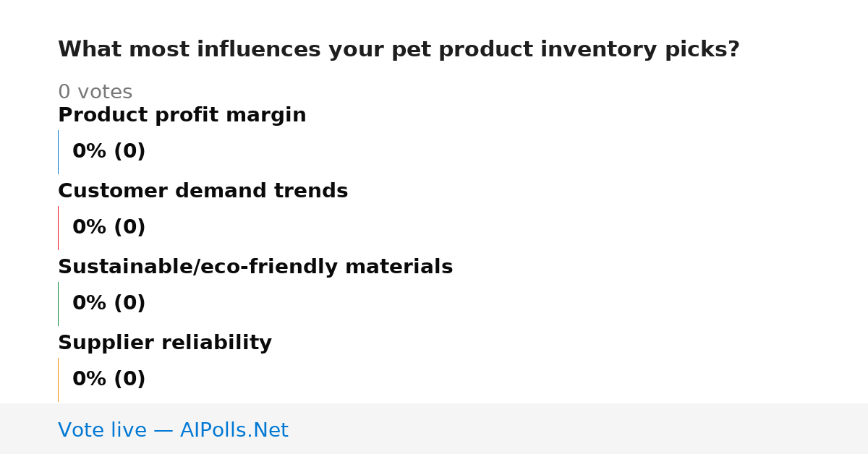This screenshot has height=454, width=868.
Task: Choose the Customer demand trends option
Action: pyautogui.click(x=203, y=191)
